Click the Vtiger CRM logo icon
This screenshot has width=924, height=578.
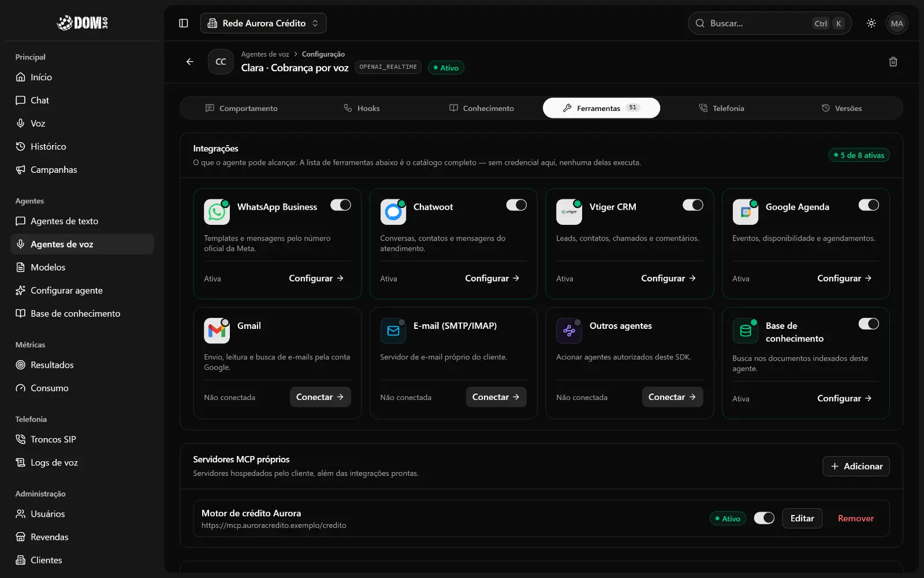pos(569,212)
